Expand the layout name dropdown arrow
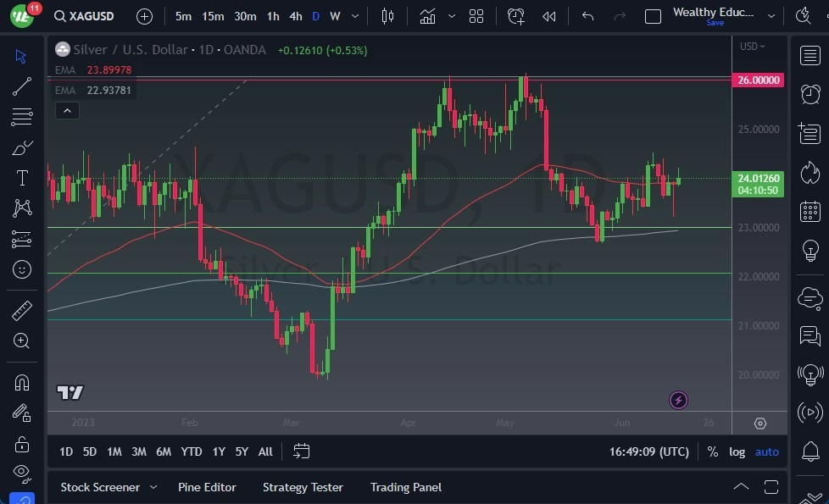This screenshot has height=504, width=829. 771,16
